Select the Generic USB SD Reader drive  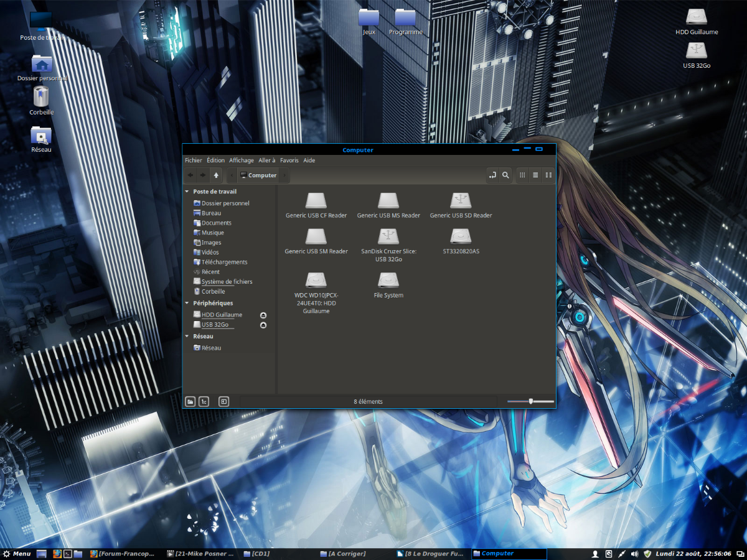[x=461, y=206]
